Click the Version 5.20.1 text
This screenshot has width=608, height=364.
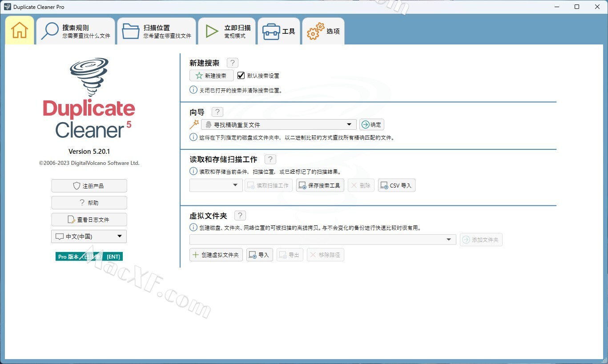pos(89,152)
